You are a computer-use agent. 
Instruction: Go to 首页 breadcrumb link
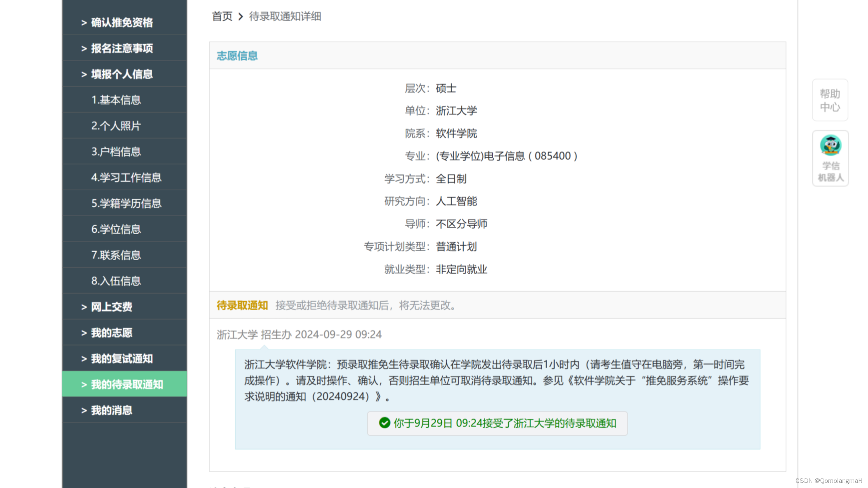click(x=222, y=16)
